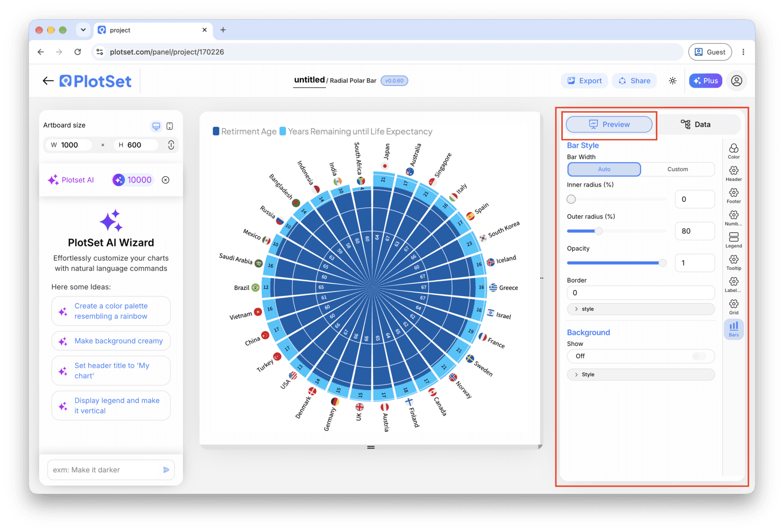
Task: Open the Footer settings panel
Action: pos(734,195)
